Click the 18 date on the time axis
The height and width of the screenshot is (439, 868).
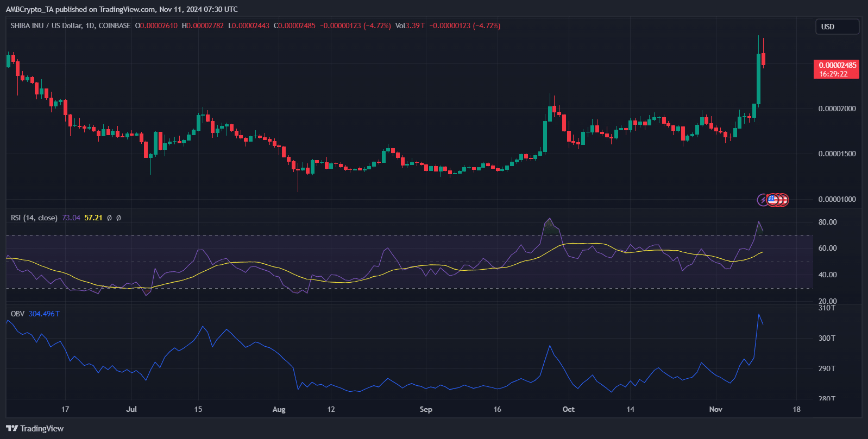click(796, 409)
